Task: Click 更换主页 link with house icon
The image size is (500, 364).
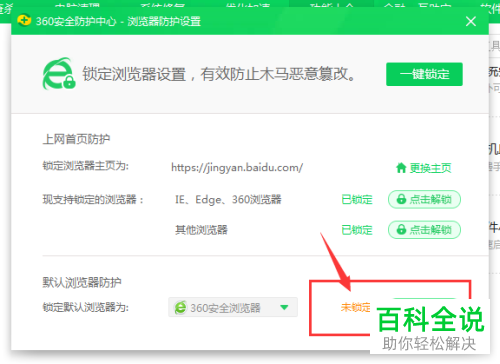Action: (x=424, y=168)
